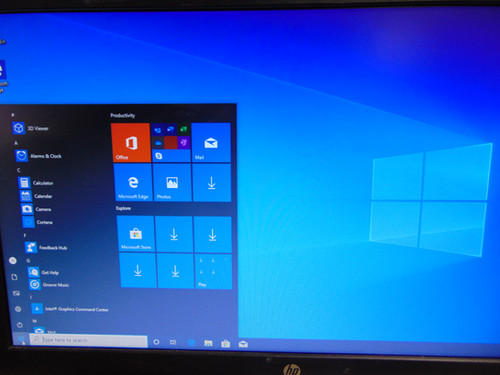Open Mail from the taskbar
The image size is (500, 375).
243,344
